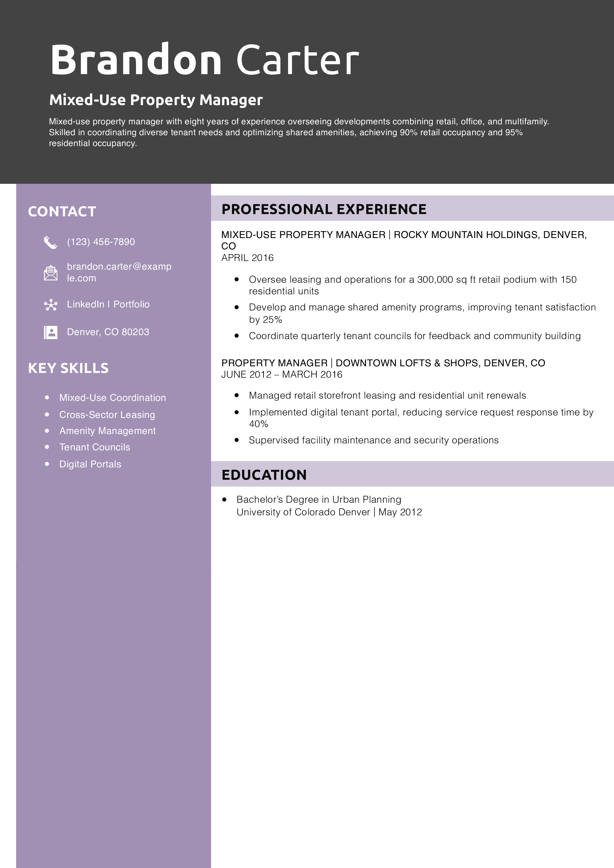Click the brandon.carter@example.com email address

pos(119,272)
